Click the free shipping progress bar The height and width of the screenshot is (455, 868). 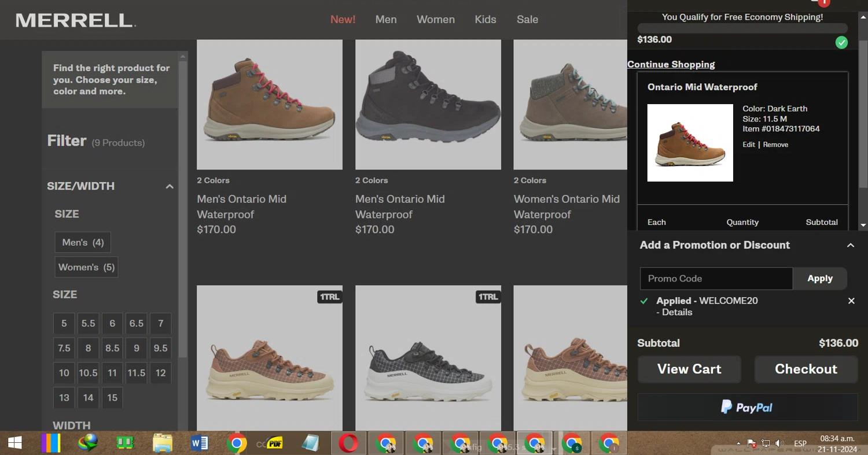742,28
